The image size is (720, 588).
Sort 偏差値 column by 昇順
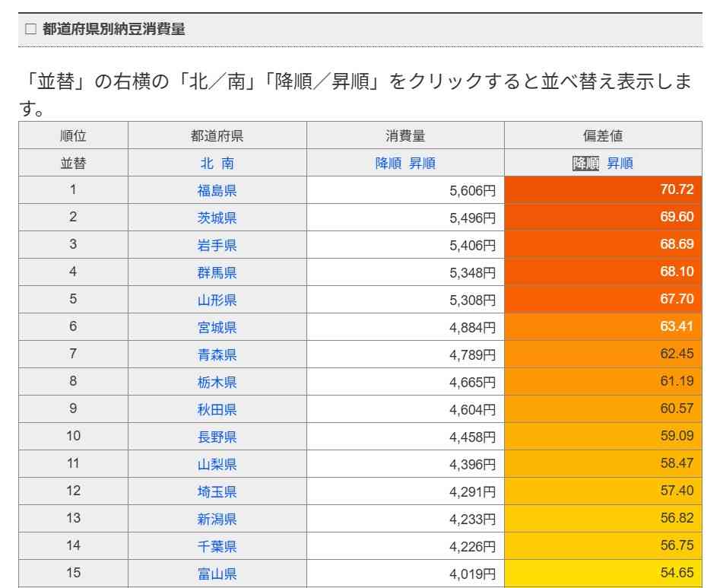(620, 163)
